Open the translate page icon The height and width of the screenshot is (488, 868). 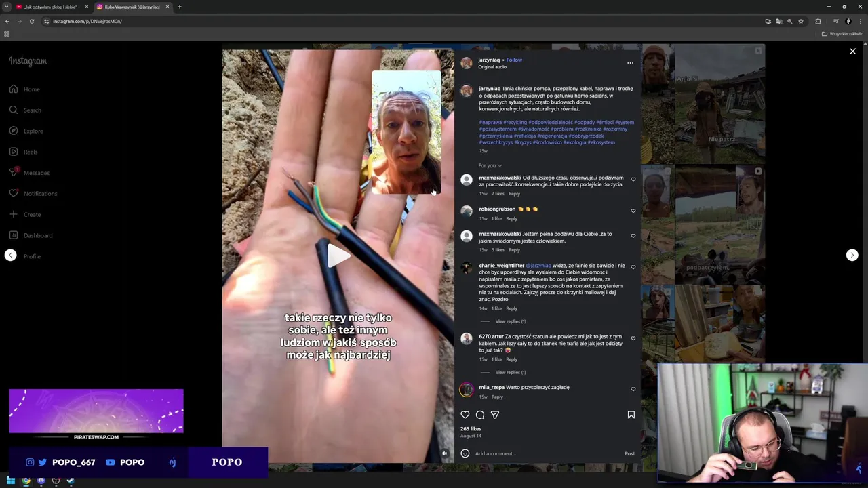pyautogui.click(x=778, y=21)
